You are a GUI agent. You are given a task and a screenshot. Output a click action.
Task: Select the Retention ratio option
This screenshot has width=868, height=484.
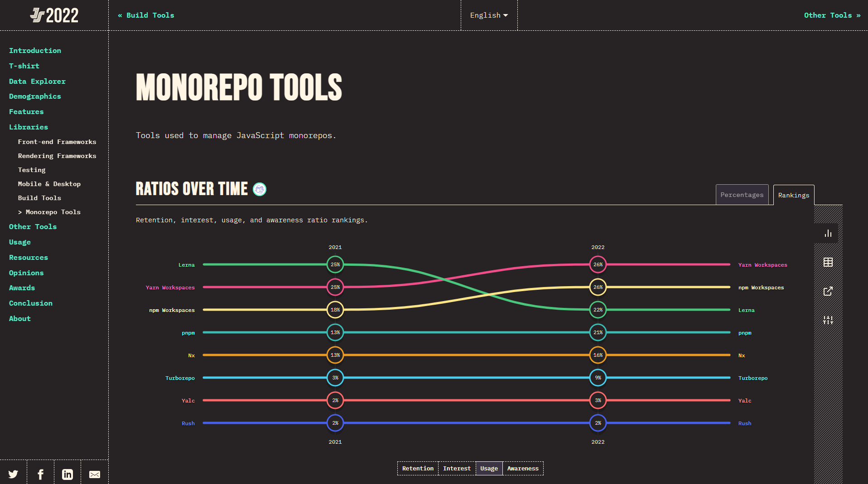click(x=418, y=468)
